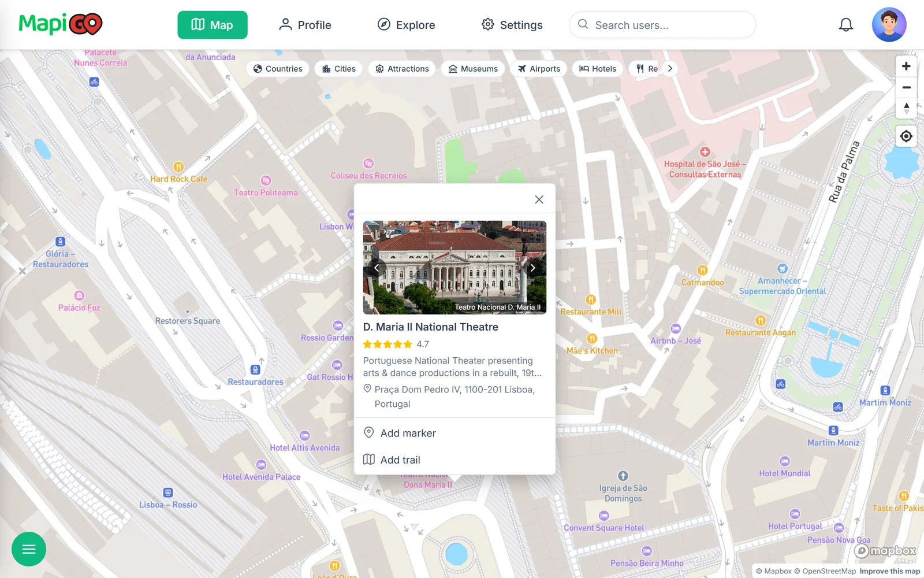Viewport: 924px width, 578px height.
Task: Show more category filters with right chevron
Action: [x=670, y=69]
